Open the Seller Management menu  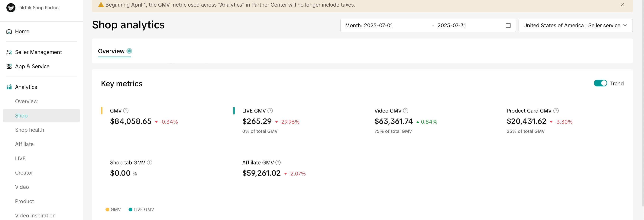38,52
